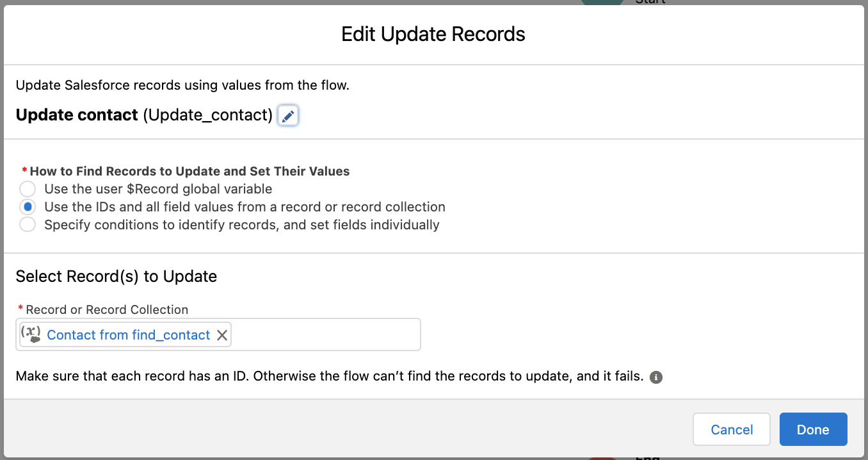Viewport: 868px width, 460px height.
Task: Choose 'Specify conditions to identify records' radio
Action: click(28, 225)
